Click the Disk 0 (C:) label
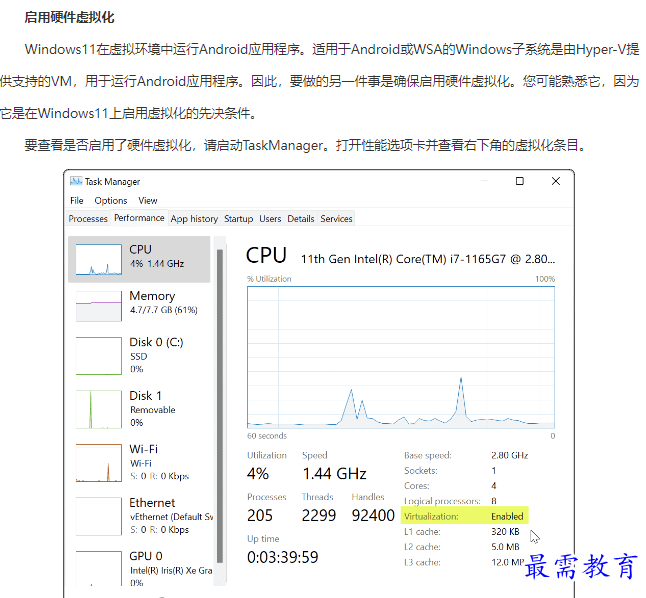Screen dimensions: 646x598 156,342
